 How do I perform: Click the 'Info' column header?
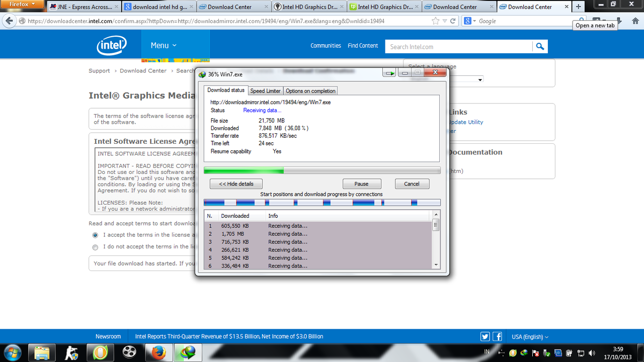point(348,216)
